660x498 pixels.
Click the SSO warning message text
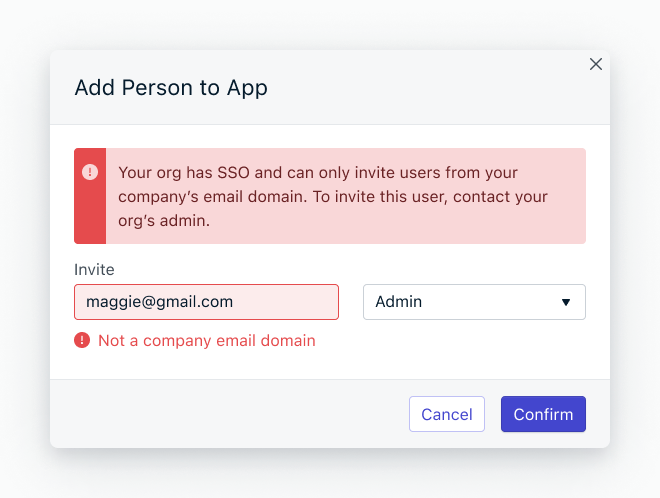point(333,197)
